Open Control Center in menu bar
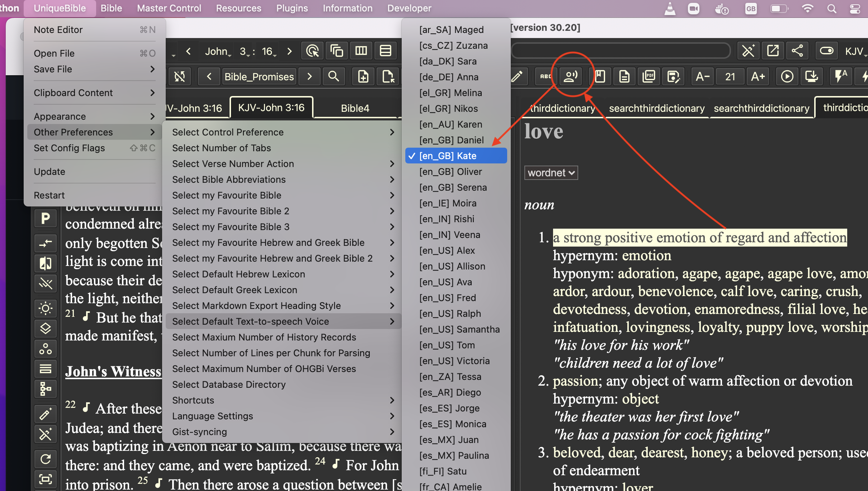 (855, 8)
